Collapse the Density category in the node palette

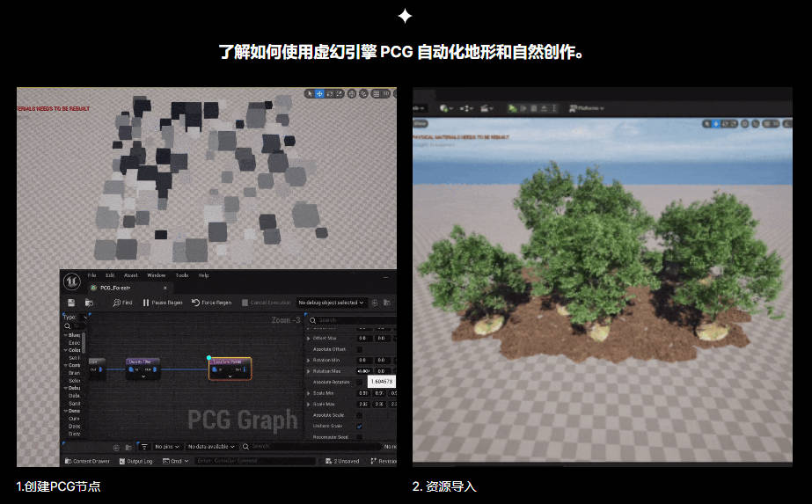point(66,411)
